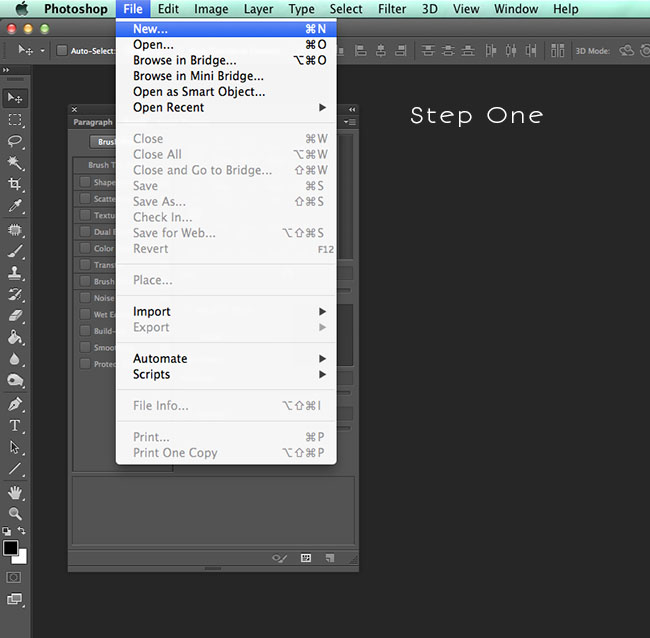Viewport: 650px width, 638px height.
Task: Reset default foreground and background colors
Action: (x=6, y=531)
